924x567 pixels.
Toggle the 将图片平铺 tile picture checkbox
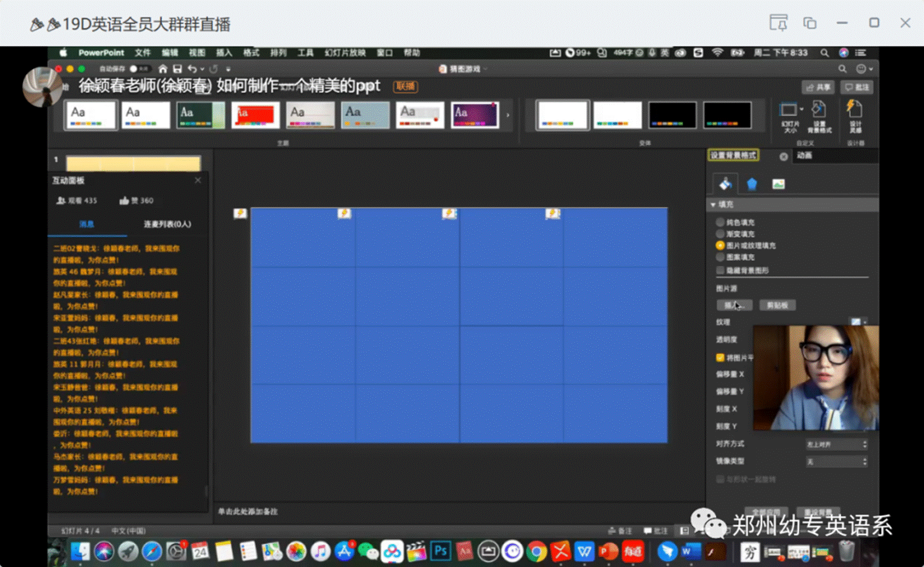(x=720, y=358)
